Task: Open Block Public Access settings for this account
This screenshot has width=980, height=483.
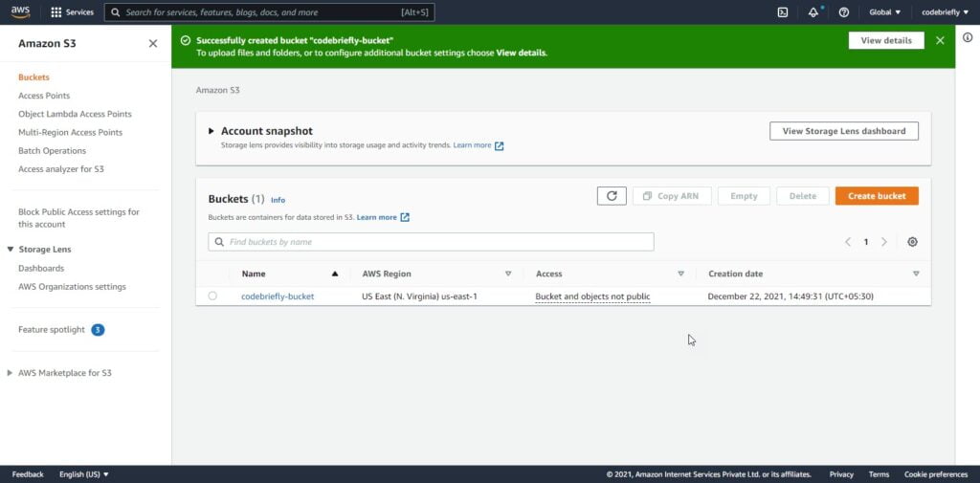Action: [78, 218]
